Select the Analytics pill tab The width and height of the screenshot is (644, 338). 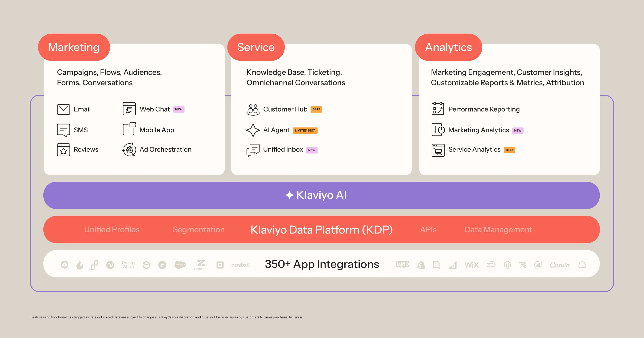click(x=448, y=47)
